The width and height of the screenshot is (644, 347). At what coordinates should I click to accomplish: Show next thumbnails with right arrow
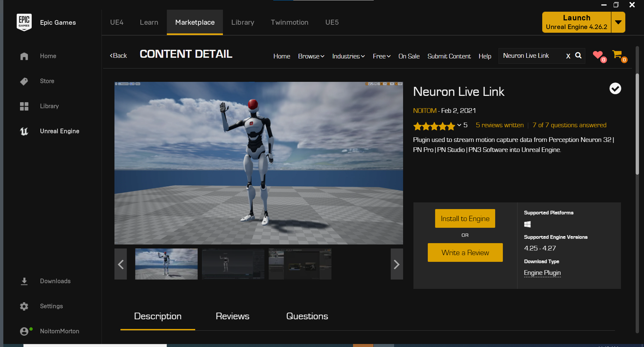(x=397, y=264)
